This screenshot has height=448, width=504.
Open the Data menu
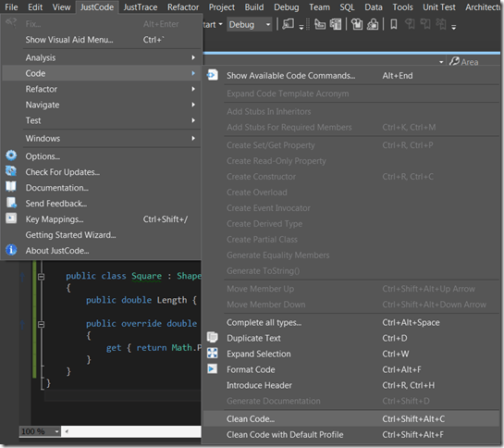pyautogui.click(x=374, y=7)
